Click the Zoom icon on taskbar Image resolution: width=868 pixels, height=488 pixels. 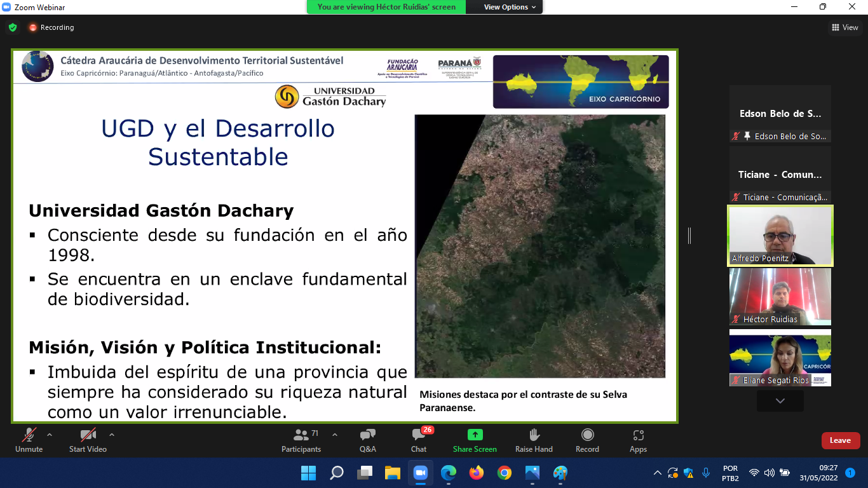420,473
